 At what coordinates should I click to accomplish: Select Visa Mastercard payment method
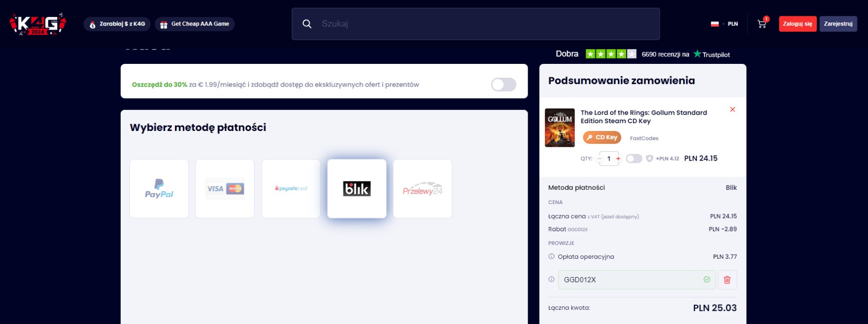225,188
